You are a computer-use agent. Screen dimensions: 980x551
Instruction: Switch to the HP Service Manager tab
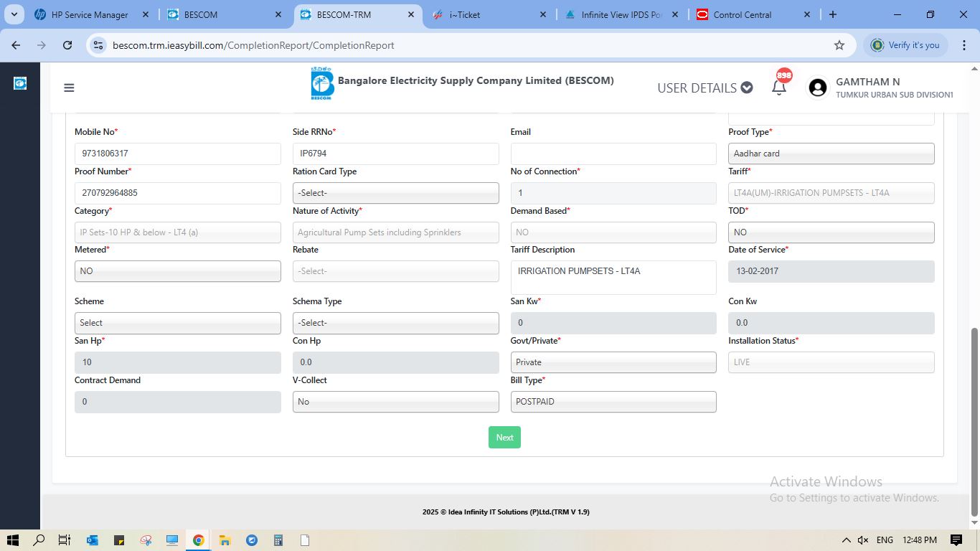[90, 14]
